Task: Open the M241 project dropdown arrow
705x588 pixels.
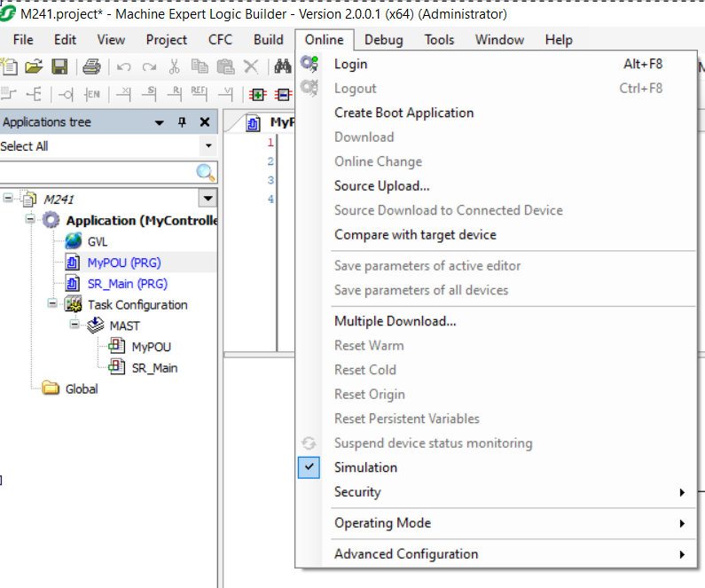Action: [208, 199]
